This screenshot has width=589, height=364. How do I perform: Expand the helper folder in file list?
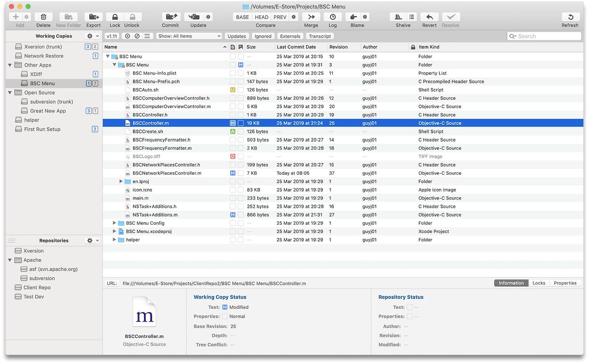(x=115, y=239)
